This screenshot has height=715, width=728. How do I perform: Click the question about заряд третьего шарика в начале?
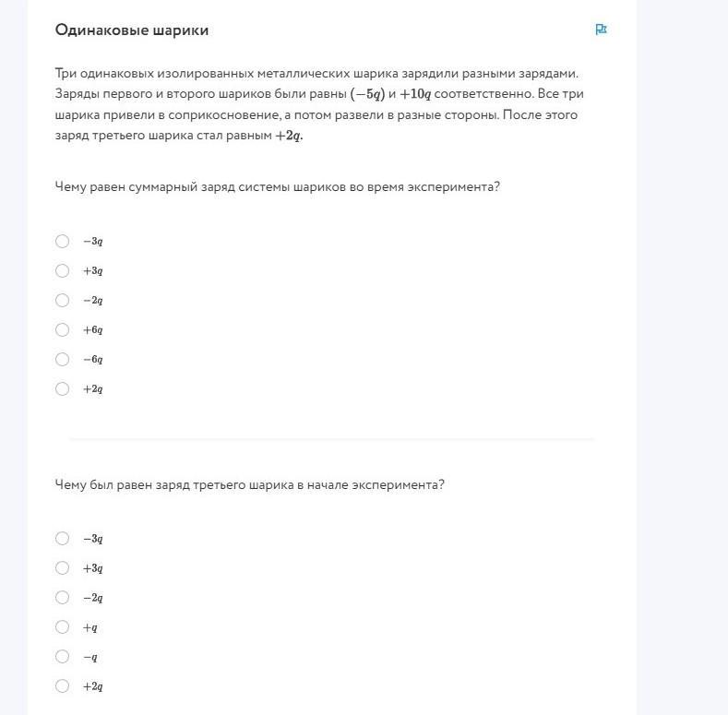coord(249,484)
